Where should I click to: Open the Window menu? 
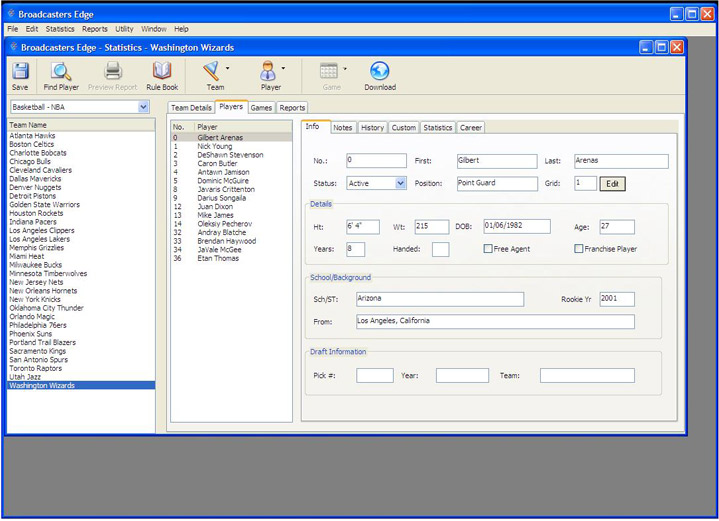click(x=154, y=29)
